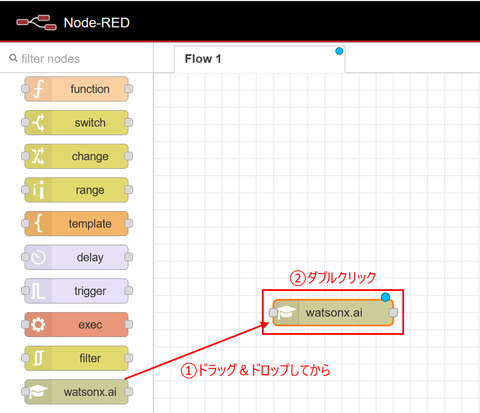The width and height of the screenshot is (480, 413).
Task: Select the function node in the palette
Action: click(x=76, y=89)
